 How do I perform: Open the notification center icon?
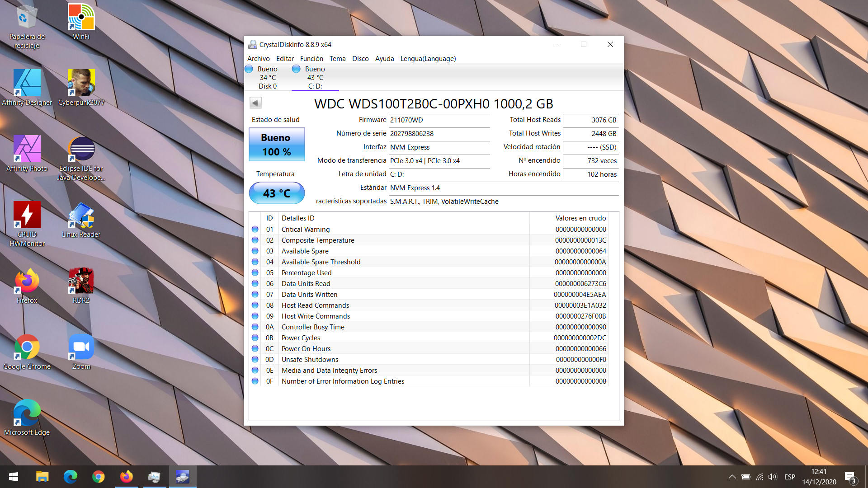click(x=850, y=477)
